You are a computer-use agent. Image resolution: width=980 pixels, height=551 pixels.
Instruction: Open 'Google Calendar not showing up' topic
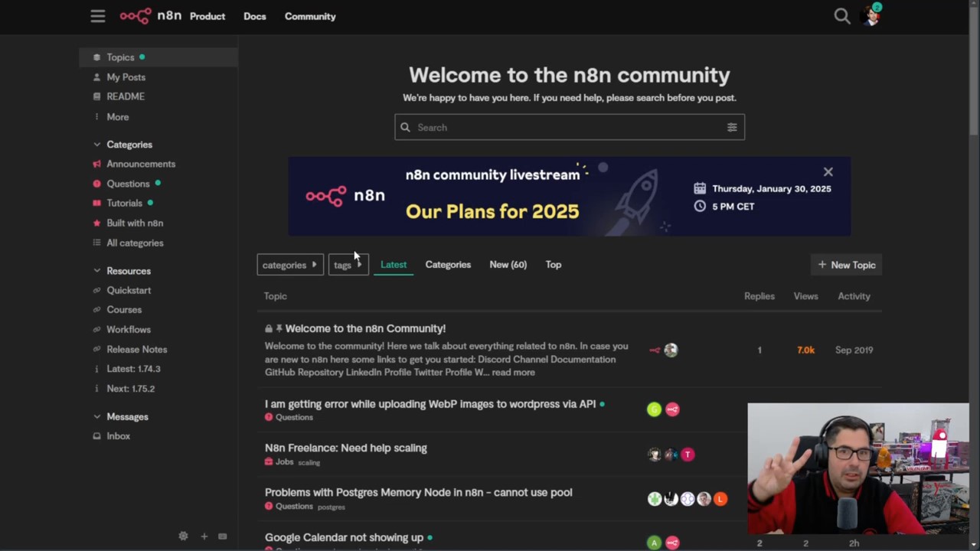tap(344, 538)
